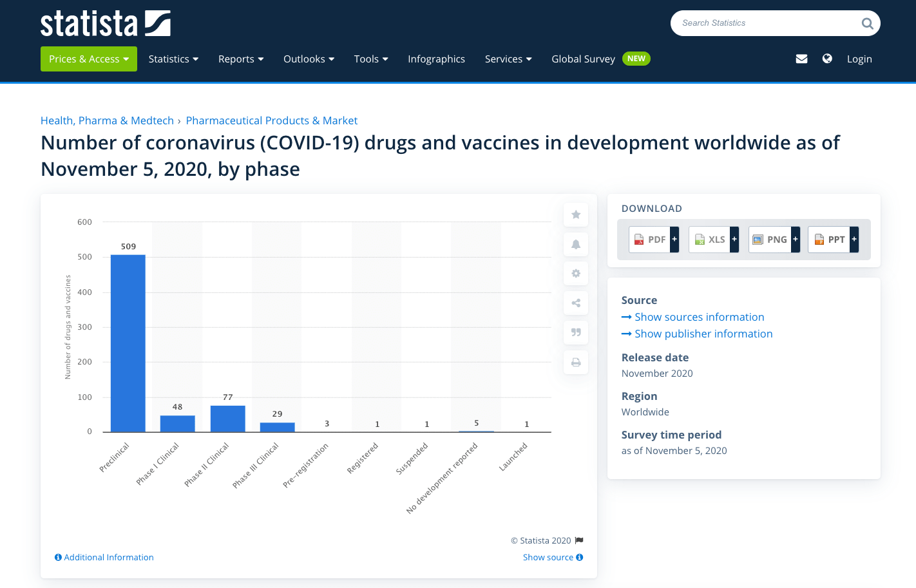916x588 pixels.
Task: Click the Preclinical bar (509)
Action: pos(128,343)
